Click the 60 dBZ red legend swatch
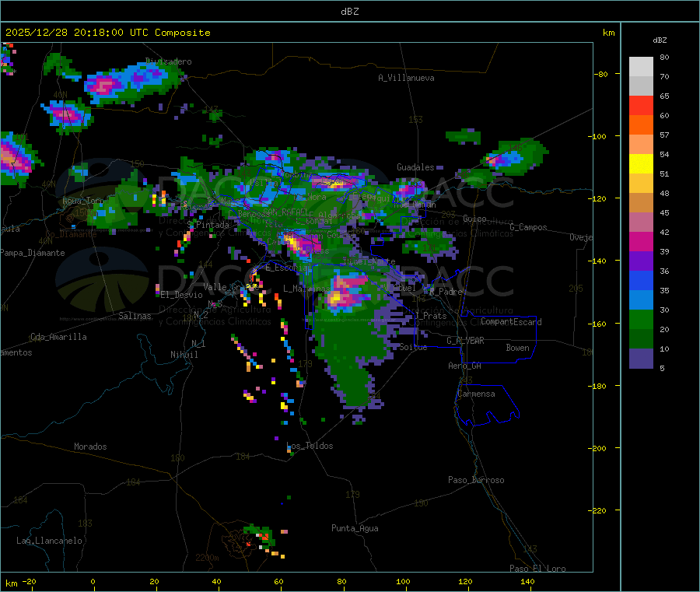The width and height of the screenshot is (700, 592). (x=641, y=105)
